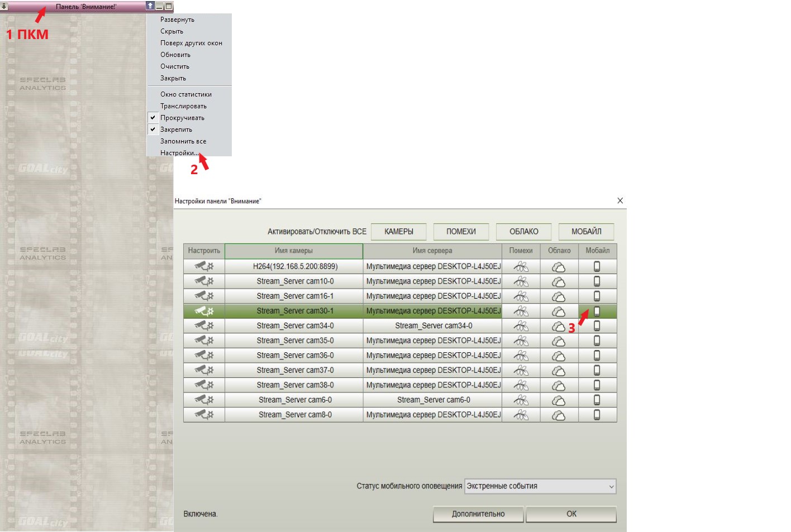791x532 pixels.
Task: Uncheck the Прокручивать menu option
Action: click(182, 118)
